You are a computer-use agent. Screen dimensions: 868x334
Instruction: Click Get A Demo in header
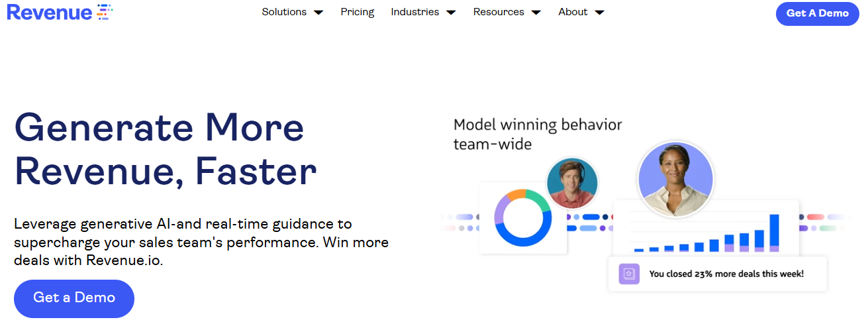(817, 13)
